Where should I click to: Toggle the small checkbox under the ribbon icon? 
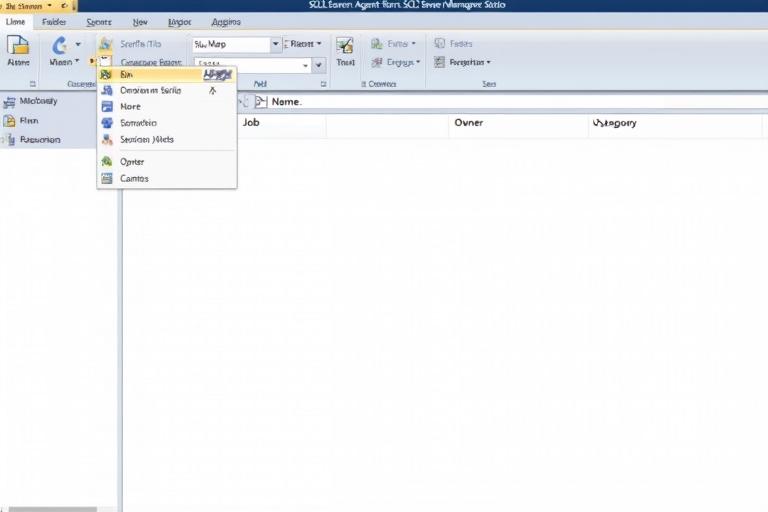point(105,62)
